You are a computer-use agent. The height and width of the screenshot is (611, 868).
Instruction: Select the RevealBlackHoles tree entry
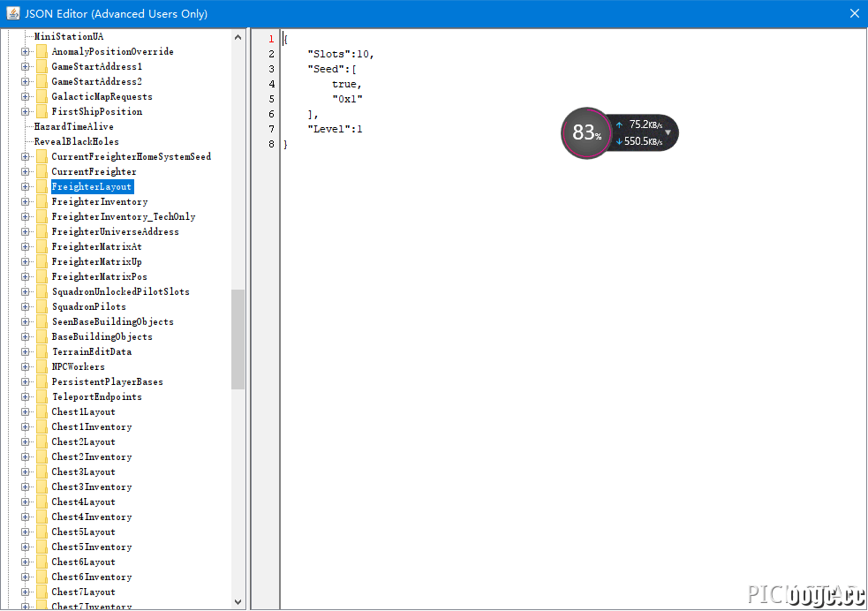[77, 141]
